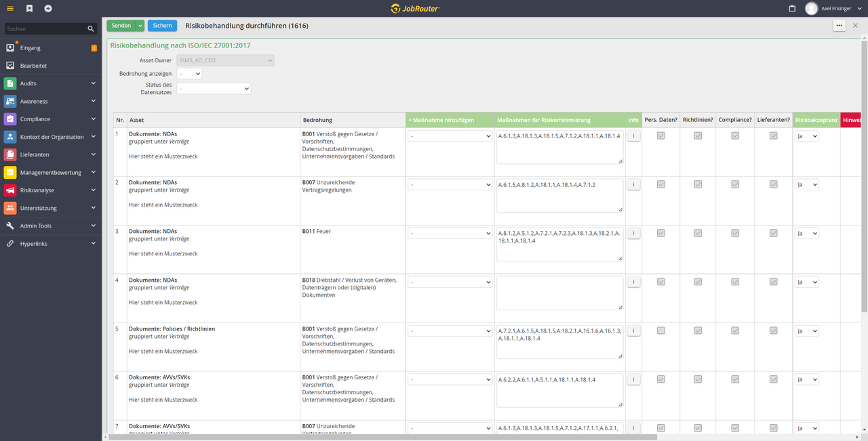868x441 pixels.
Task: Toggle Pers. Daten checkbox in row 5
Action: [x=661, y=331]
